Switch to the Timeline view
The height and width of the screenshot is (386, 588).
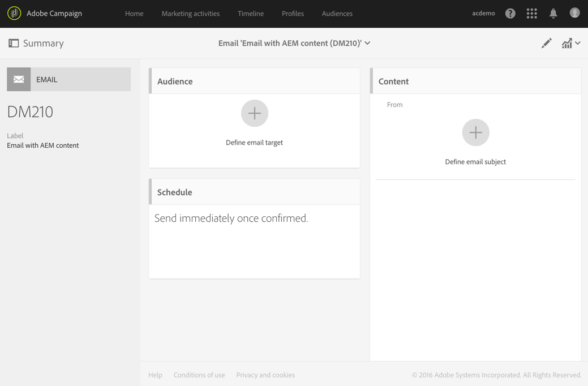(251, 13)
